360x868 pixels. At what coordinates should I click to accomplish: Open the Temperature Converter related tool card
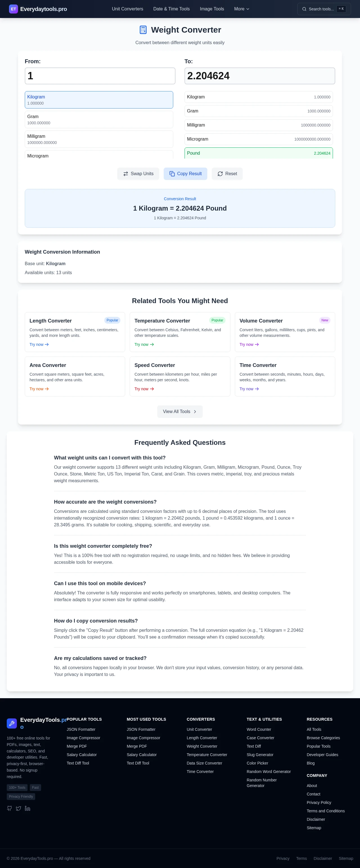tap(180, 332)
